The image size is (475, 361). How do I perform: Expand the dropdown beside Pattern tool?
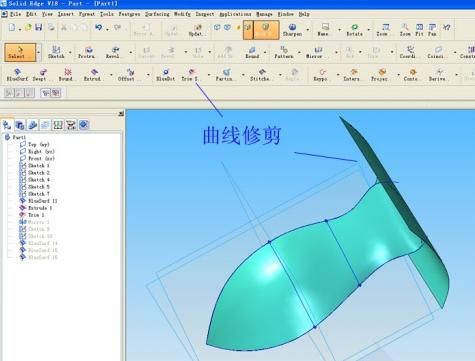[x=299, y=52]
